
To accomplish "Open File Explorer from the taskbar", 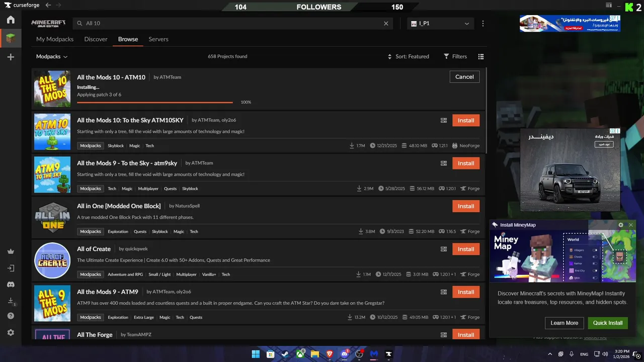I will [x=315, y=354].
